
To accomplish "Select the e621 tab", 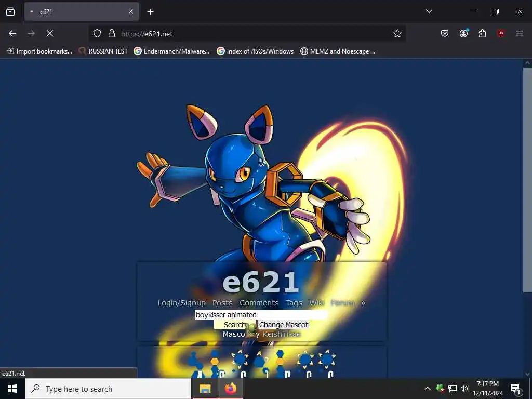I will tap(82, 12).
